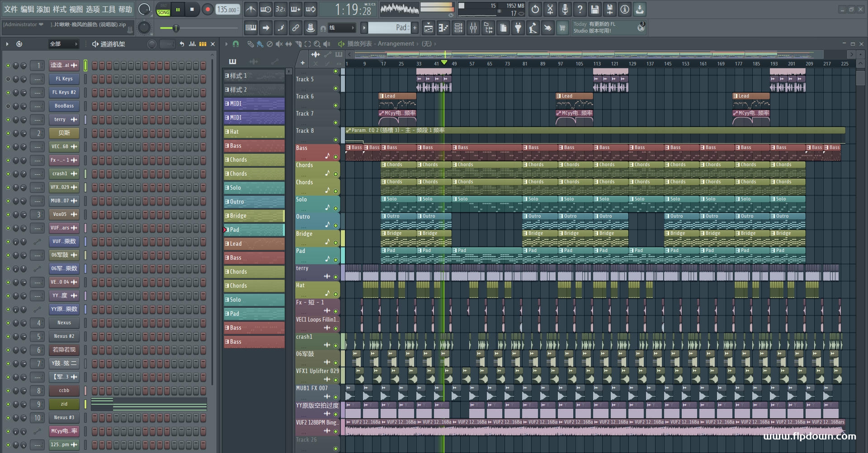Expand the channel rack options menu arrow
Image resolution: width=868 pixels, height=453 pixels.
7,44
